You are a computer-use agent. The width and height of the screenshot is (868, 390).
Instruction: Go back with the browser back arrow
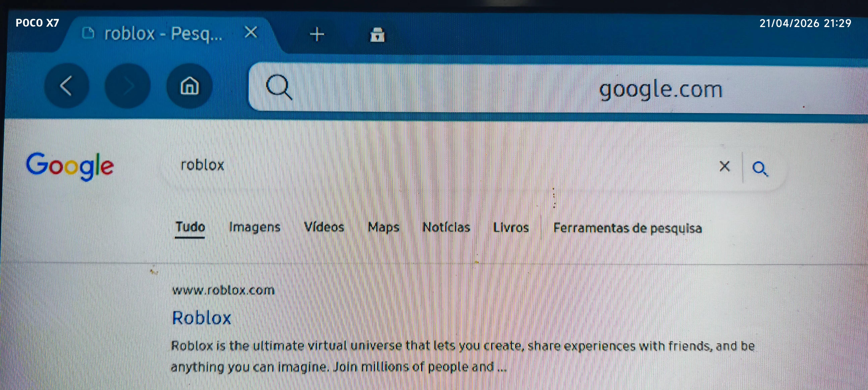click(x=67, y=86)
